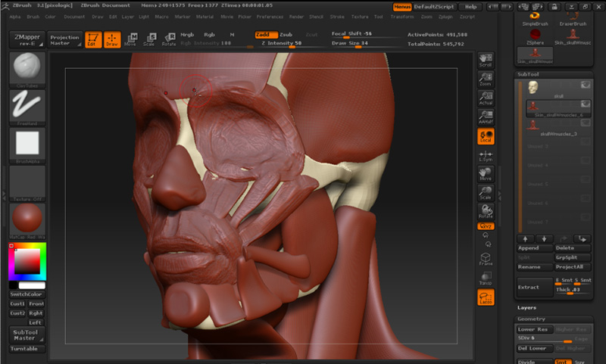The image size is (606, 364).
Task: Toggle the XYZ rotation mode
Action: [486, 226]
